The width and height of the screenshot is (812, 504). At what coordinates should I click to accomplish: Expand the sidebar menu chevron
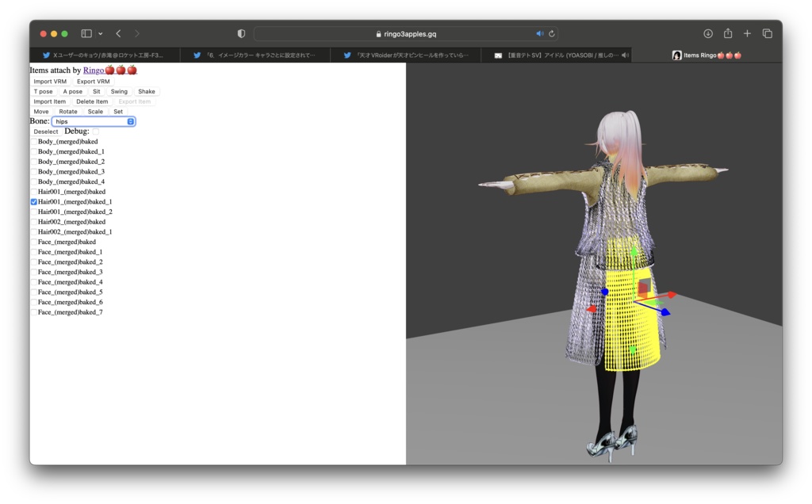point(100,34)
